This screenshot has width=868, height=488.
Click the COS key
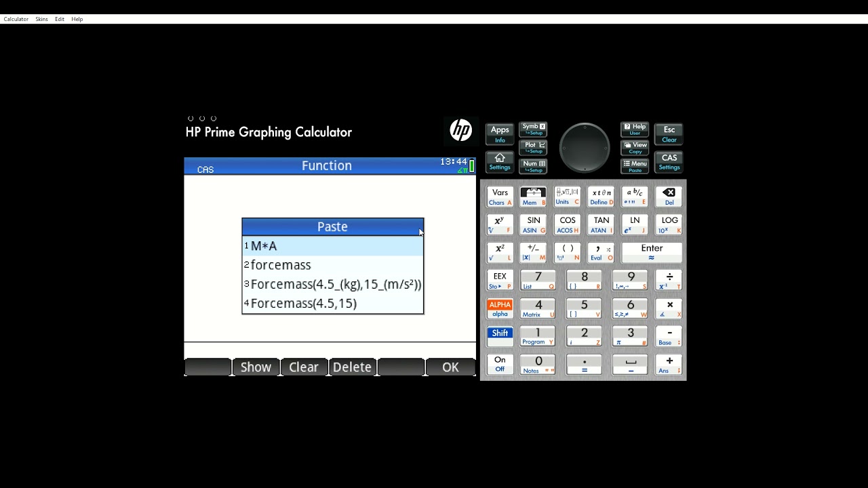(x=567, y=224)
